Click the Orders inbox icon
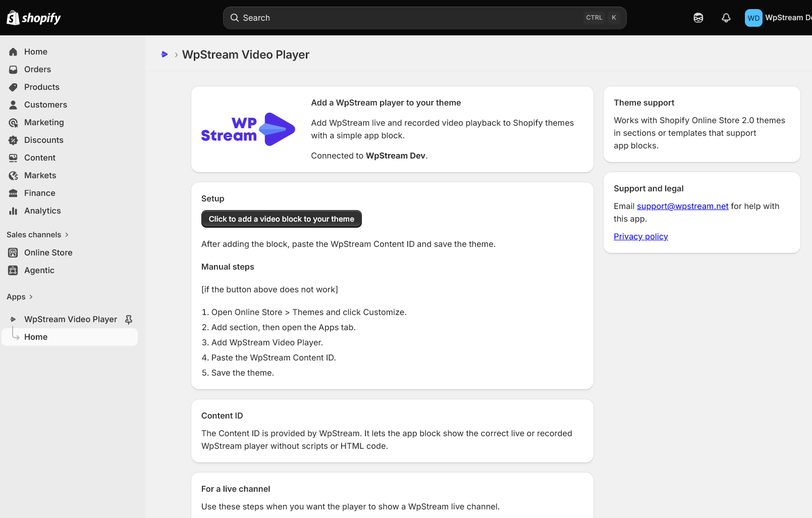The image size is (812, 518). point(13,69)
